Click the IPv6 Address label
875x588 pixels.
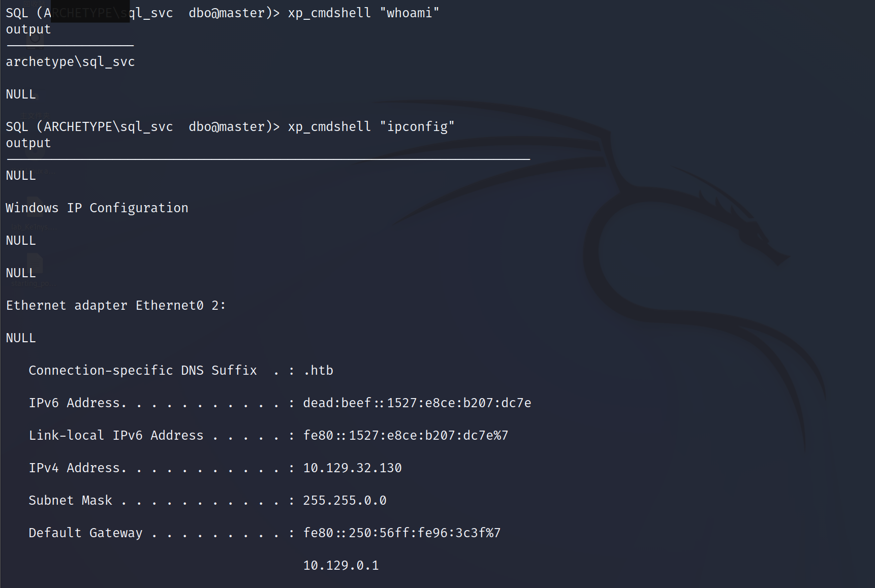[74, 403]
